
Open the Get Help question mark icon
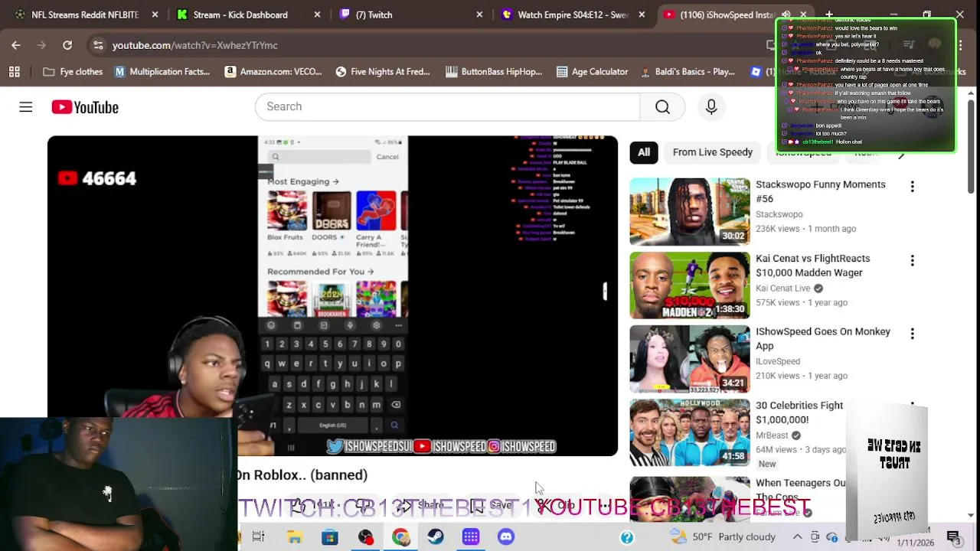[627, 538]
